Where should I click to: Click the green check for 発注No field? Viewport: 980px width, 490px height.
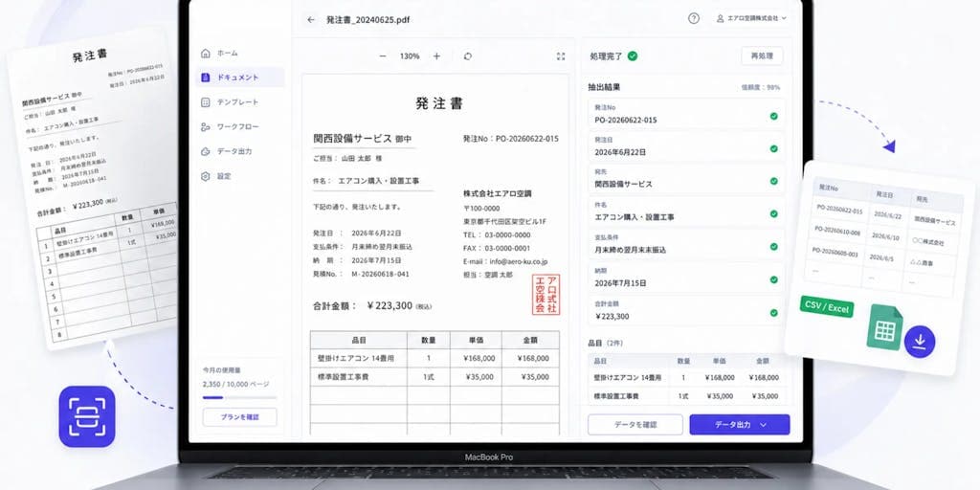773,116
